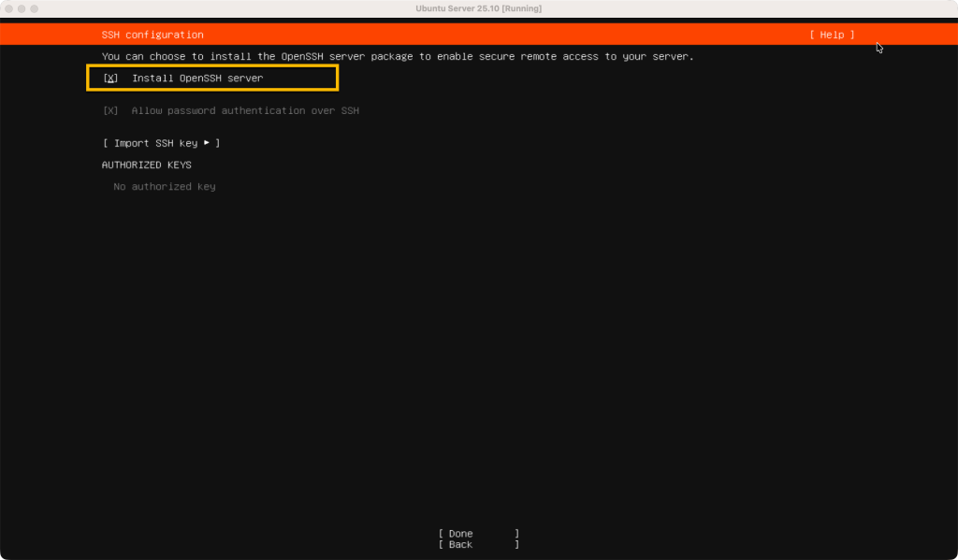Viewport: 958px width, 560px height.
Task: Click the Install OpenSSH server label text
Action: point(197,79)
